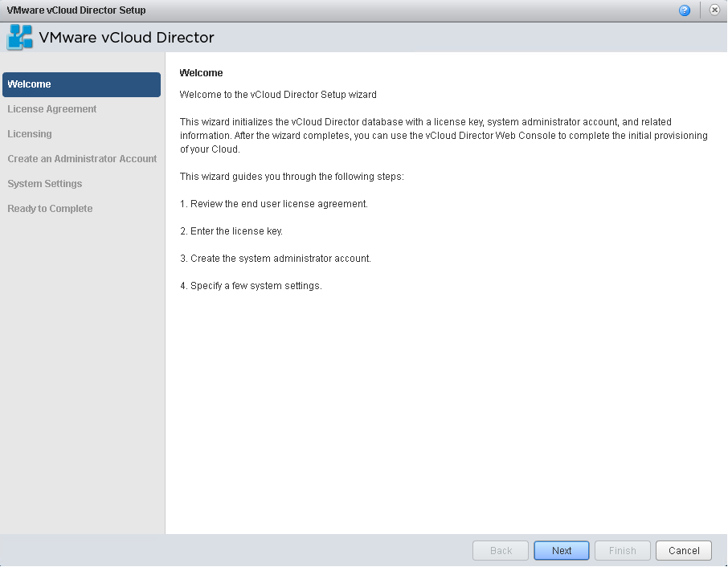The width and height of the screenshot is (728, 567).
Task: Click the 'Review the end user license agreement' line
Action: pos(274,204)
